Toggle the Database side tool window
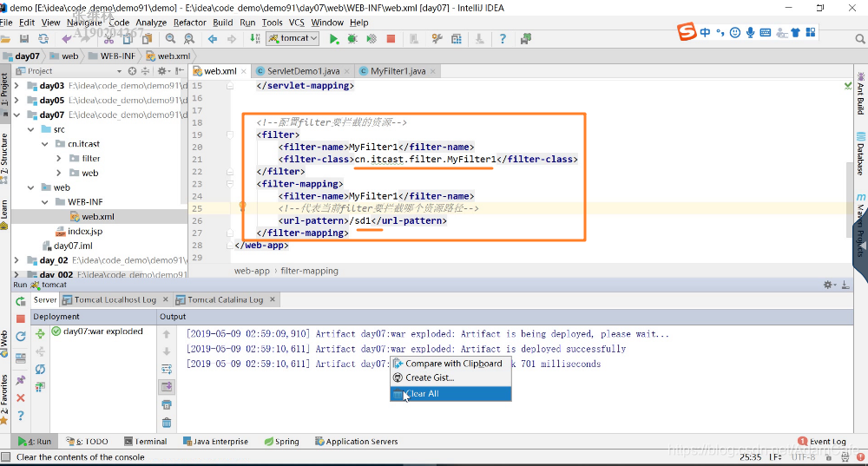The image size is (868, 466). (x=861, y=154)
